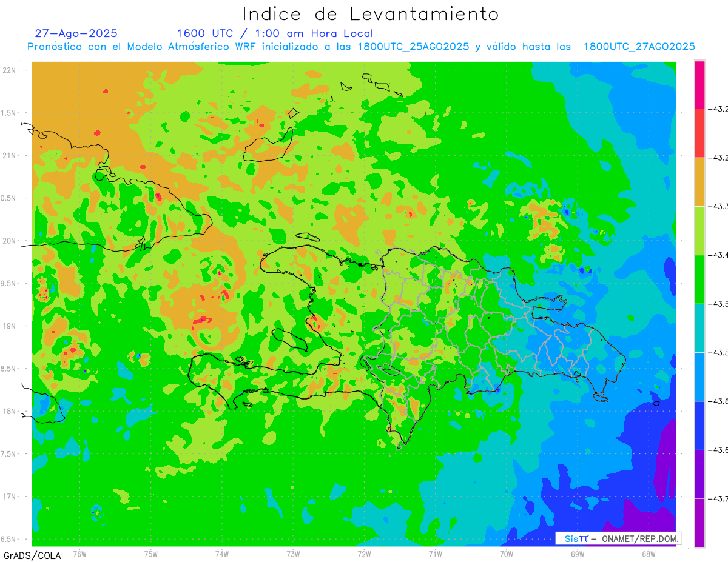
Task: Pick the bottom violet swatch on the color bar
Action: point(699,523)
